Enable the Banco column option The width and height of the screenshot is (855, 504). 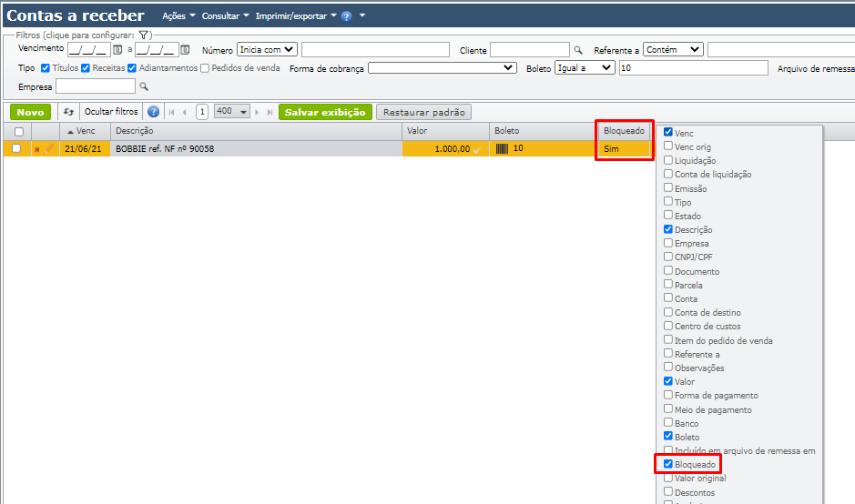(x=668, y=422)
